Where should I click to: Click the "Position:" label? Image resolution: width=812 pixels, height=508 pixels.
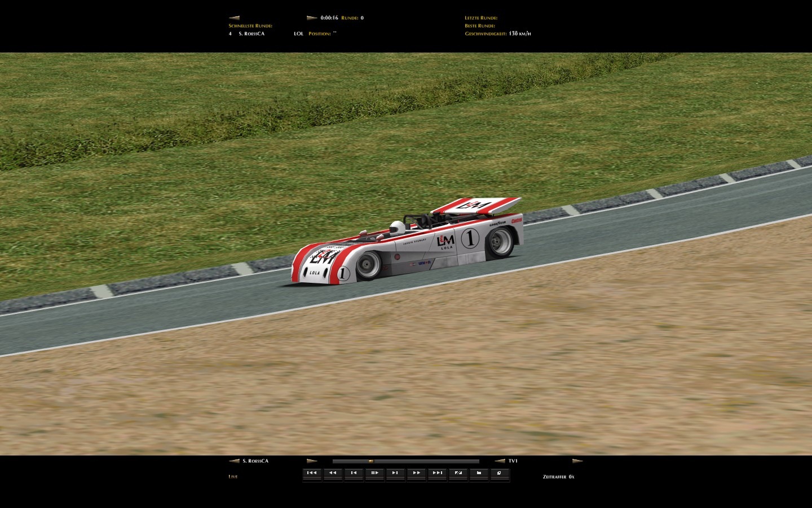(x=320, y=34)
